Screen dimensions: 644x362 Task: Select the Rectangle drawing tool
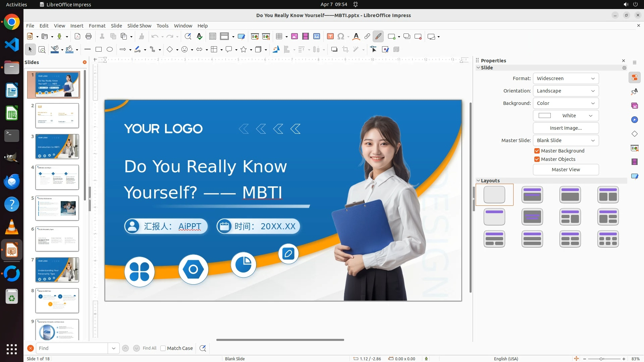pyautogui.click(x=99, y=50)
